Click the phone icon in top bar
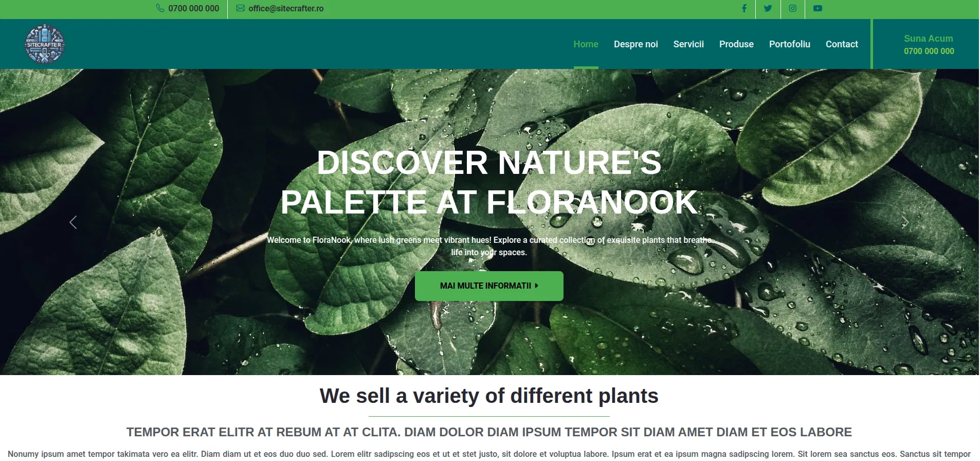980x461 pixels. [160, 8]
